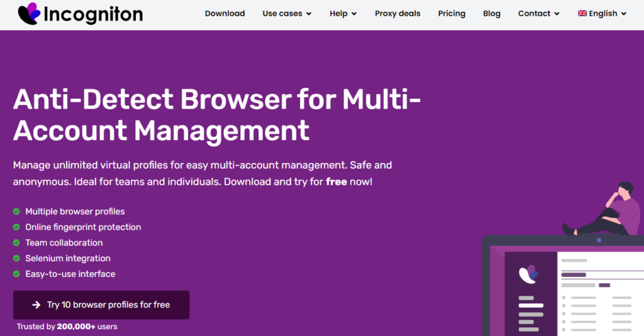The width and height of the screenshot is (644, 336).
Task: Click the laptop mockup's Incogniton logo
Action: click(528, 274)
